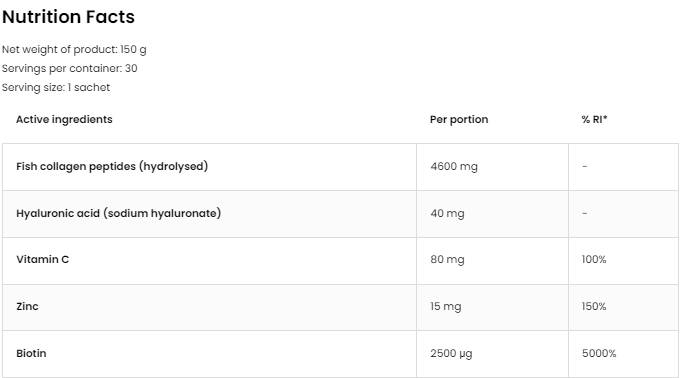Viewport: 682px width, 378px height.
Task: Click the Active ingredients column header
Action: pos(64,120)
